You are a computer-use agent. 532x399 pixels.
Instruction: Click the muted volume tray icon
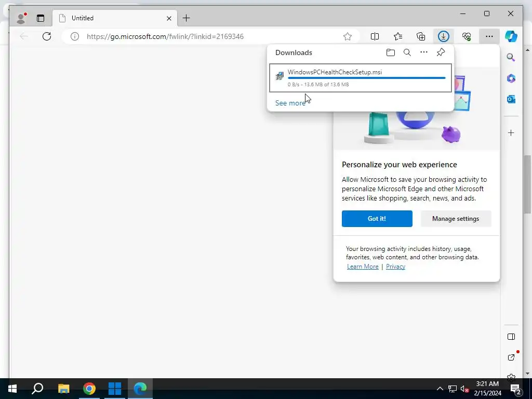pyautogui.click(x=464, y=389)
